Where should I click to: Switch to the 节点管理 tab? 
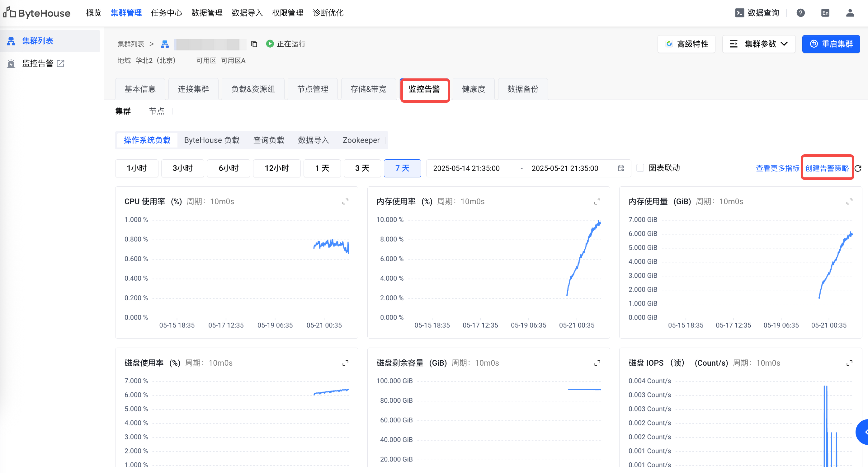click(x=313, y=89)
